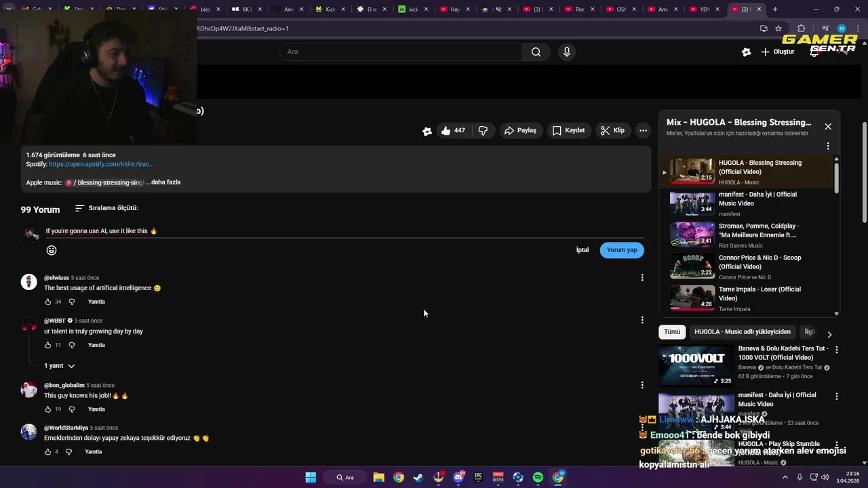Image resolution: width=868 pixels, height=488 pixels.
Task: Dislike @ben_globalim's comment
Action: 72,409
